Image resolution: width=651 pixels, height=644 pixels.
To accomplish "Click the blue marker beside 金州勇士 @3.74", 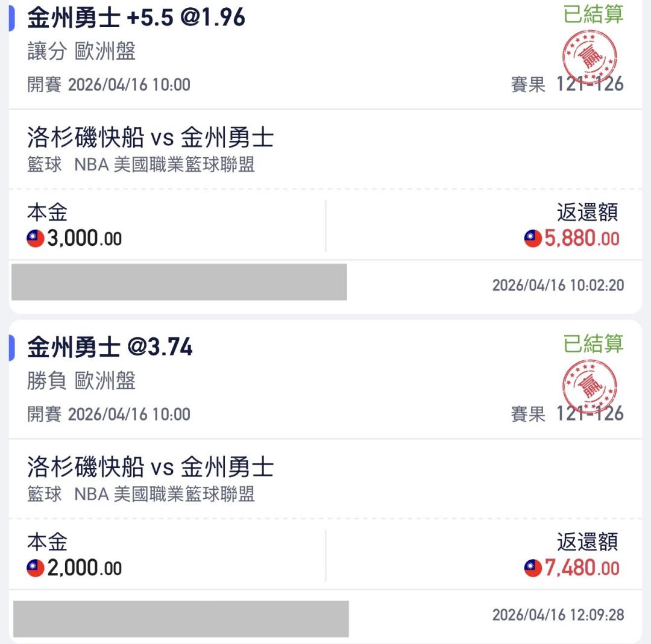I will (x=11, y=348).
